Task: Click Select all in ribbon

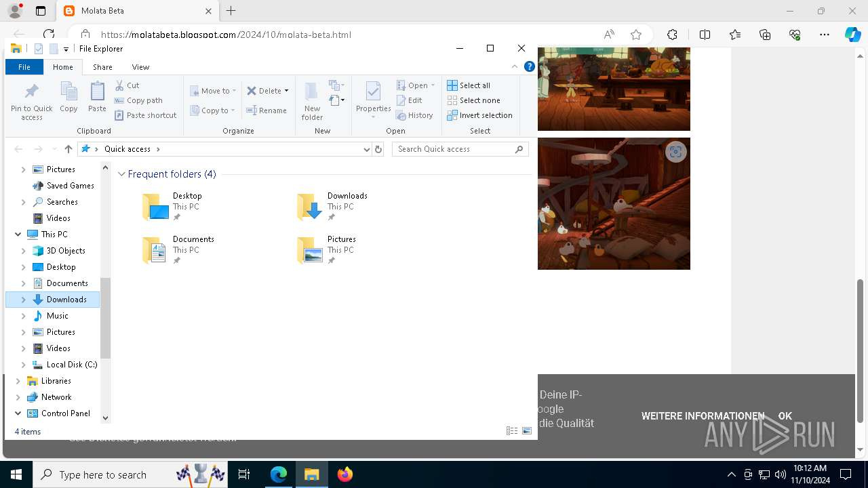Action: (x=469, y=85)
